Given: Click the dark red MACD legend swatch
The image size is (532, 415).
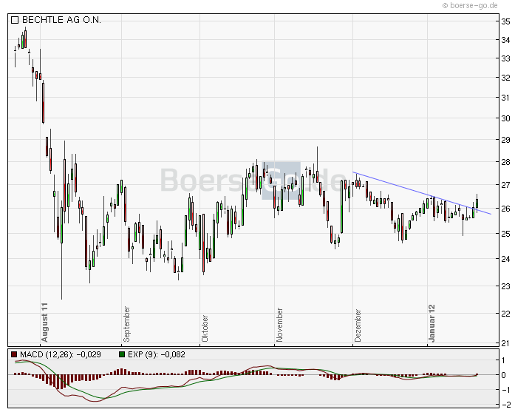Looking at the screenshot, I should (x=14, y=354).
